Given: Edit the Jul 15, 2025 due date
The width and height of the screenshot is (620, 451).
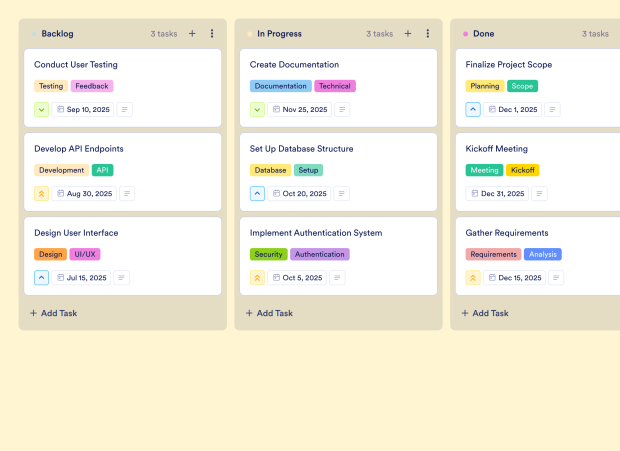Looking at the screenshot, I should tap(81, 278).
